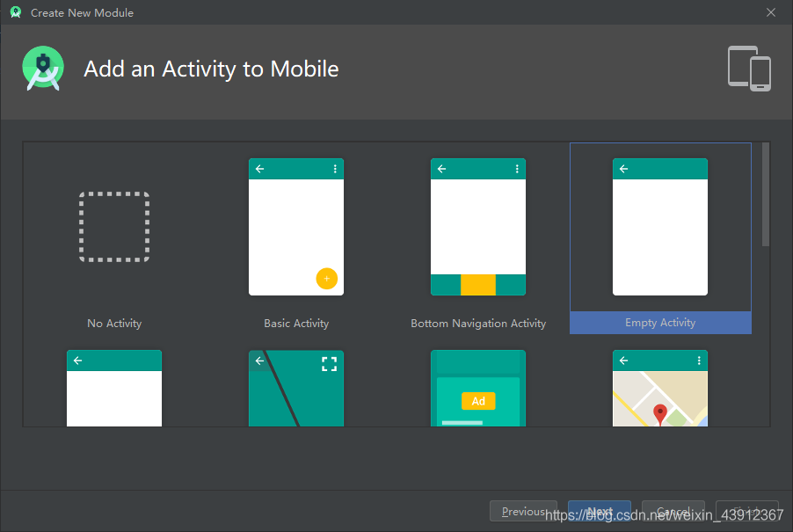Click the fullscreen expand icon in Fullscreen template
Viewport: 793px width, 532px height.
329,363
